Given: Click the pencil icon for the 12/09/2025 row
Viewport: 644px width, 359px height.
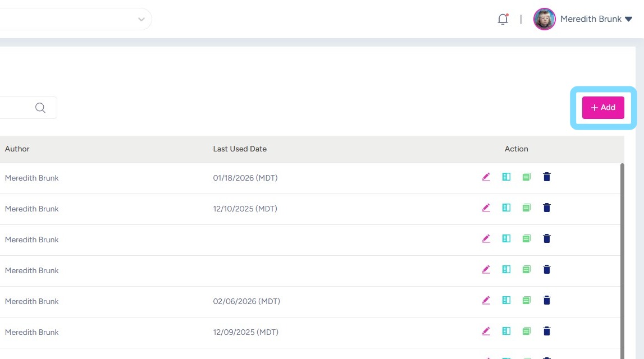Looking at the screenshot, I should pos(486,332).
